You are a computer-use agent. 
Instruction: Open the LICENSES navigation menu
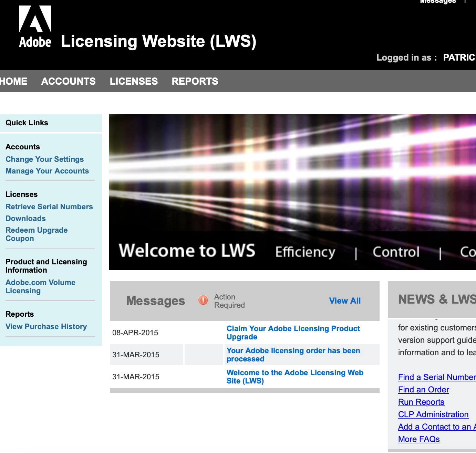pos(134,81)
